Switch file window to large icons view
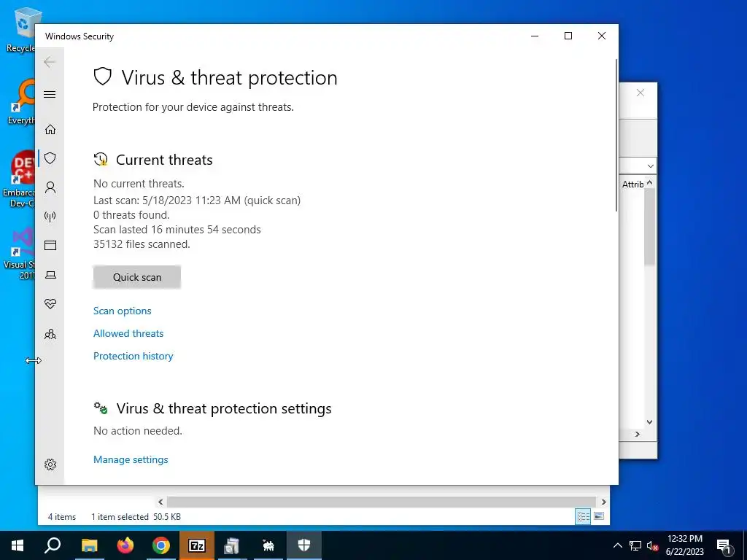 (x=599, y=516)
